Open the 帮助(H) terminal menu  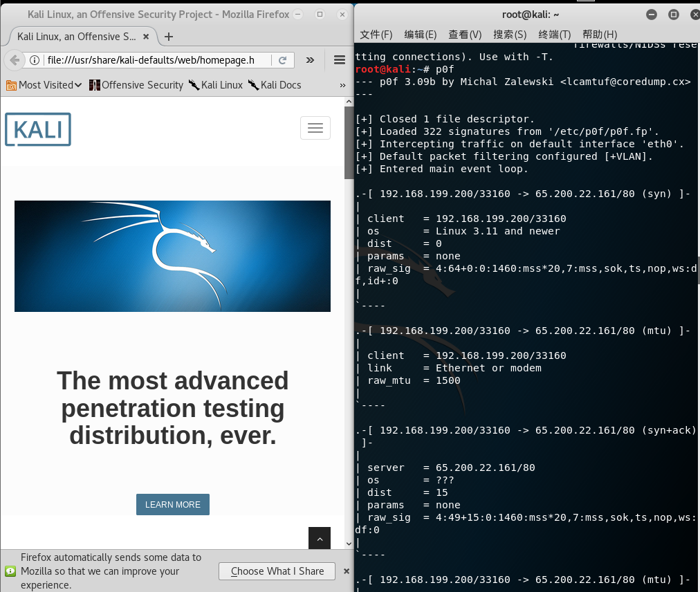point(599,35)
